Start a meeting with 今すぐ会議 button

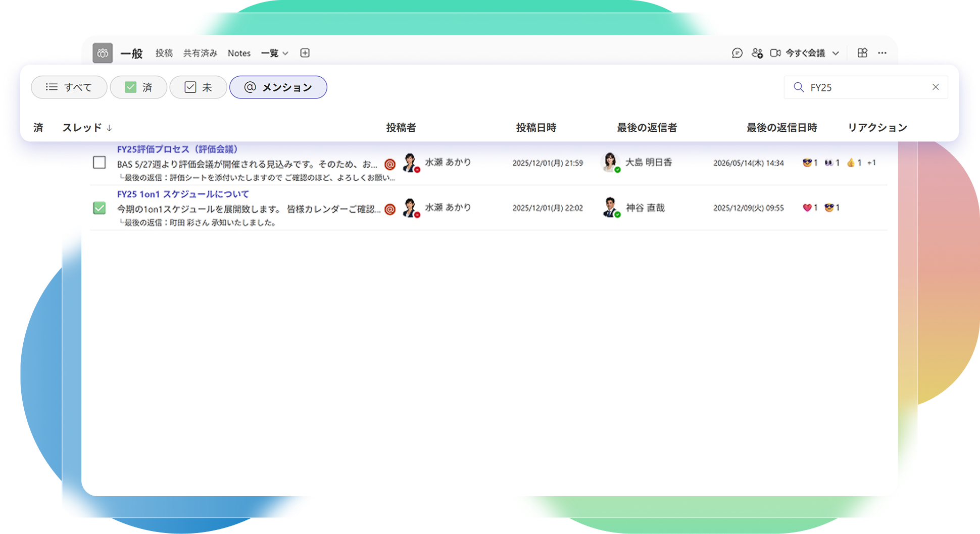805,53
